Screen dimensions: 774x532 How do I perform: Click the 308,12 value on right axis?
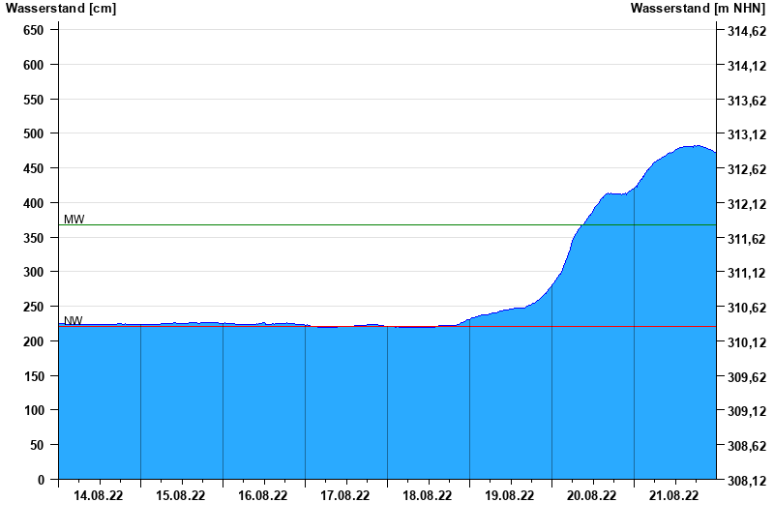pyautogui.click(x=747, y=480)
